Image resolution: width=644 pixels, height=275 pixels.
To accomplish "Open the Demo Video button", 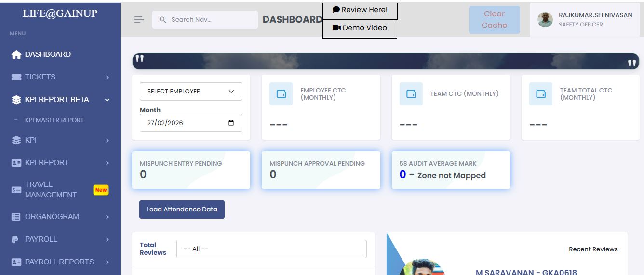I will pos(360,28).
